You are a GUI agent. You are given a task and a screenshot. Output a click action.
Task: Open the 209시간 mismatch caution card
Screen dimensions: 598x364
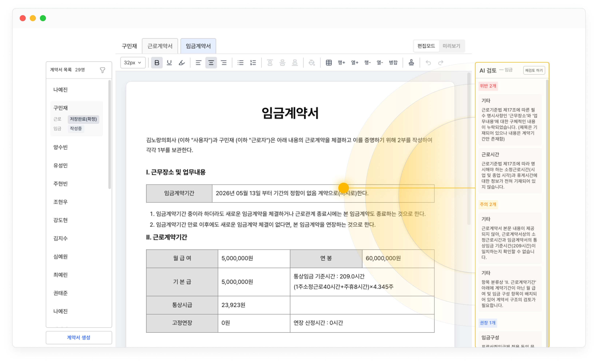coord(510,238)
